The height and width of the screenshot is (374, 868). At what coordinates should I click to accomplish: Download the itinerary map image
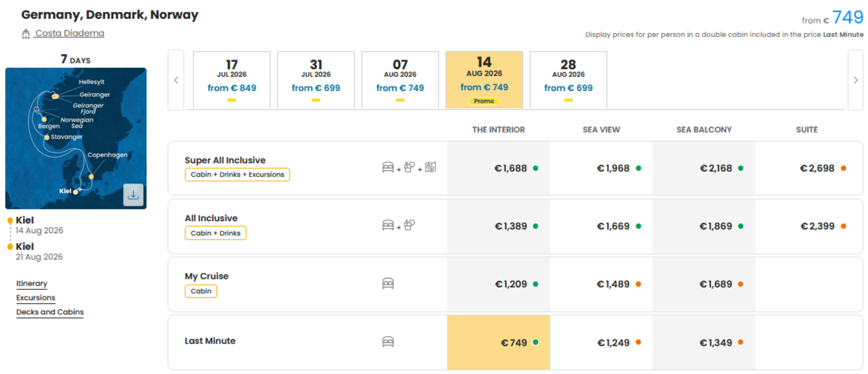(133, 194)
